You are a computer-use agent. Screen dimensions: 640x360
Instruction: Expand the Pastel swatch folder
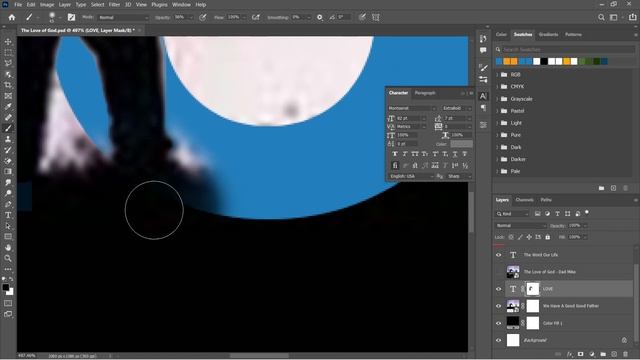498,111
